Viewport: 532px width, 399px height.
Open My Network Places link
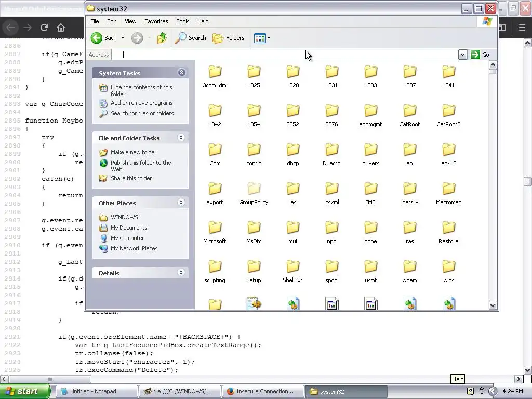[x=134, y=248]
